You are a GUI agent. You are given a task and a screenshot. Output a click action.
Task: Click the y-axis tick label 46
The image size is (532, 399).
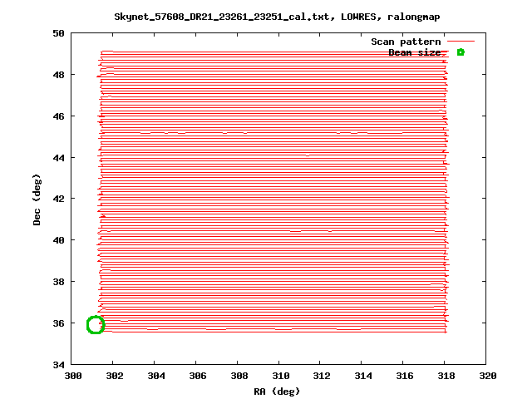click(x=58, y=116)
